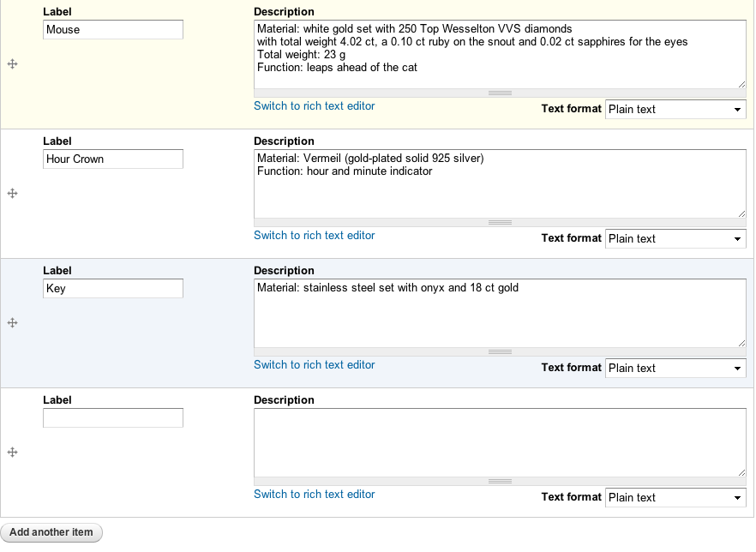This screenshot has height=552, width=756.
Task: Click the drag handle for Hour Crown row
Action: pos(13,194)
